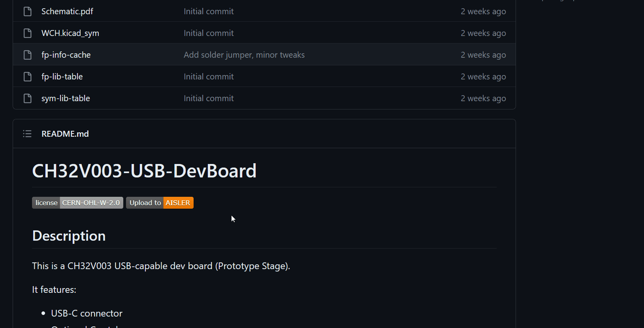The height and width of the screenshot is (328, 644).
Task: Click '2 weeks ago' for Schematic.pdf
Action: pos(483,11)
